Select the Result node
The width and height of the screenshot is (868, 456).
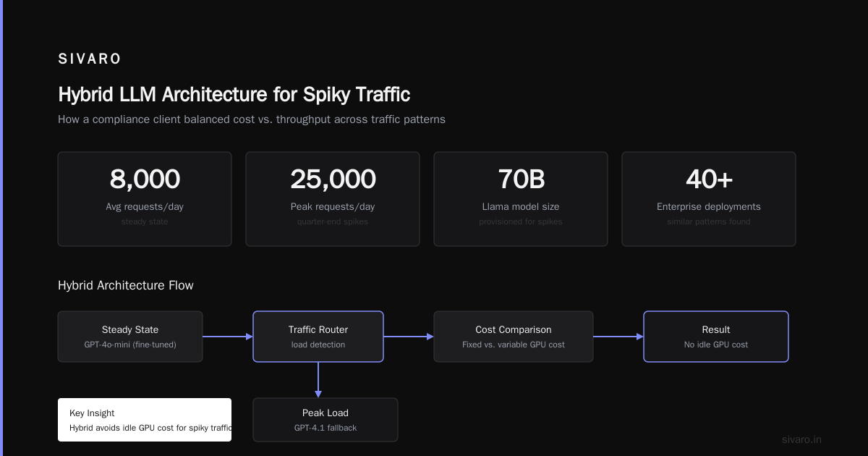click(716, 337)
